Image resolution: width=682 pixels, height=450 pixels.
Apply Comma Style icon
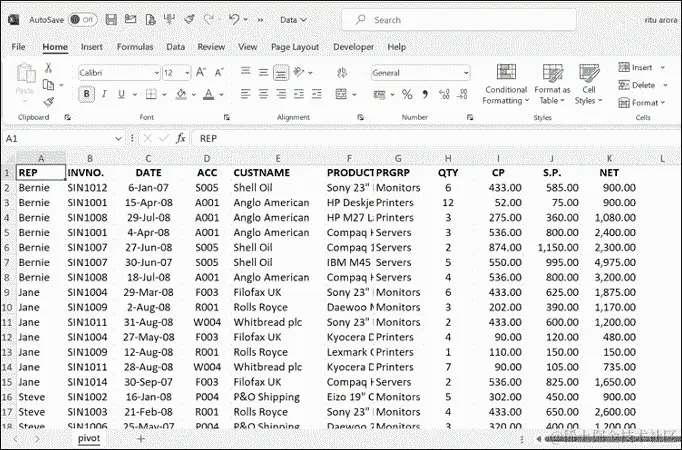(x=425, y=94)
